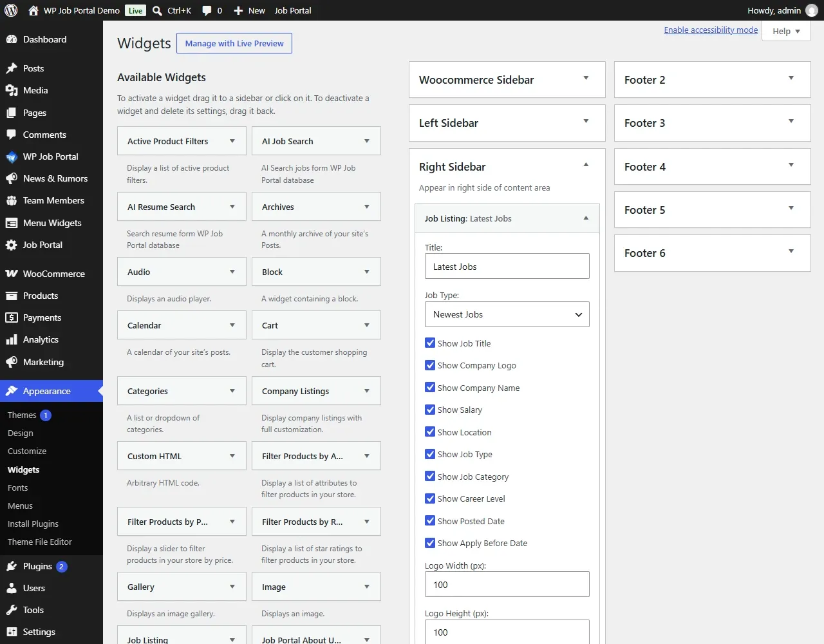Toggle the Show Salary checkbox
824x644 pixels.
point(430,410)
